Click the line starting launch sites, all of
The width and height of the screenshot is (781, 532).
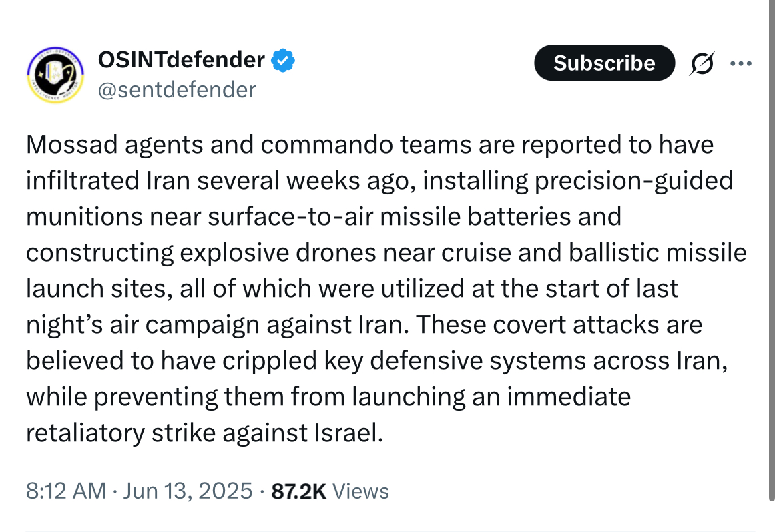(352, 289)
